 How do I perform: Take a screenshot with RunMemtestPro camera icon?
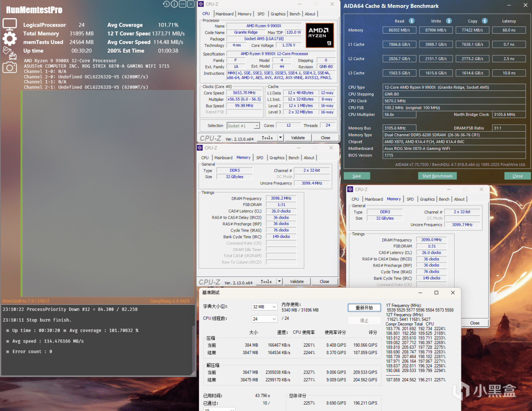click(10, 67)
